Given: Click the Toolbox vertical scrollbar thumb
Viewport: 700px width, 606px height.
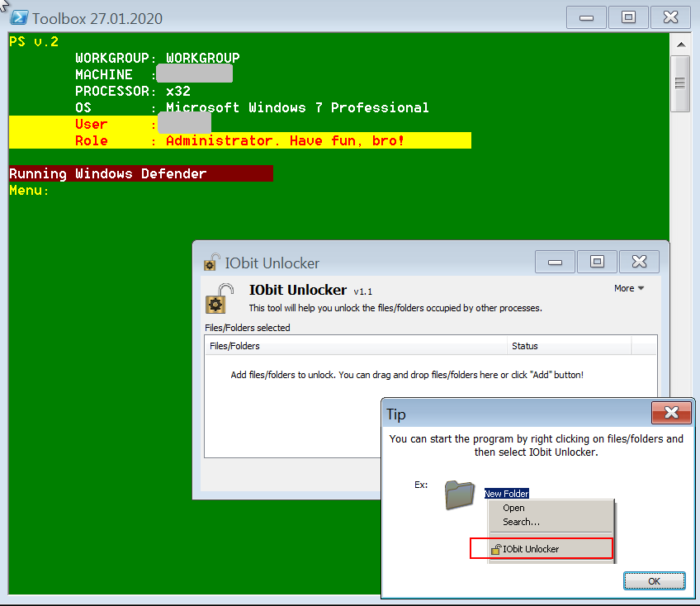Looking at the screenshot, I should [x=680, y=83].
